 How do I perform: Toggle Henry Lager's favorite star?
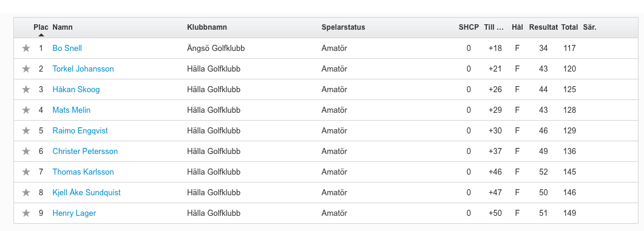(x=26, y=213)
